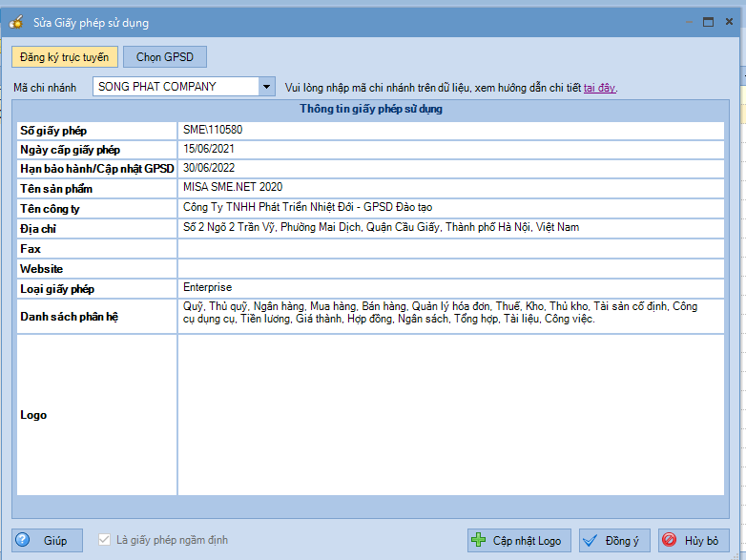
Task: Click the Giúp help button
Action: coord(47,541)
